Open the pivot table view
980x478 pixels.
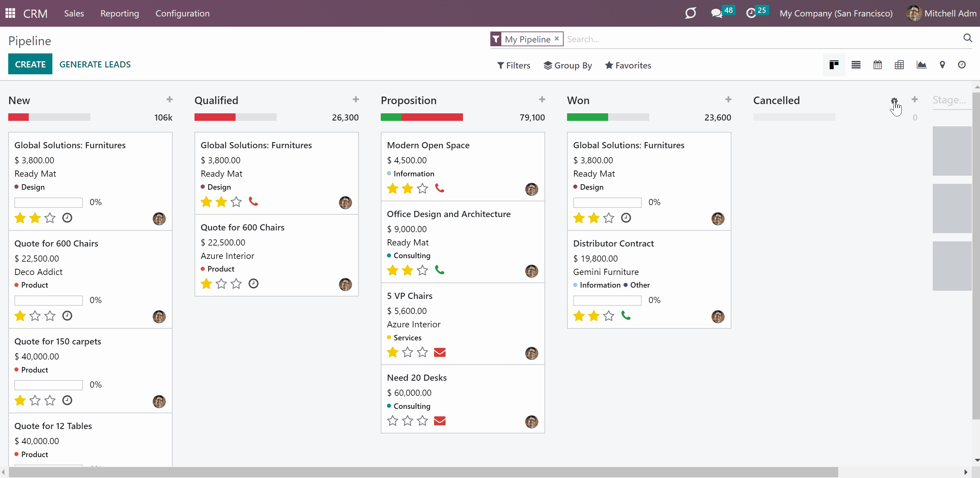[x=899, y=65]
